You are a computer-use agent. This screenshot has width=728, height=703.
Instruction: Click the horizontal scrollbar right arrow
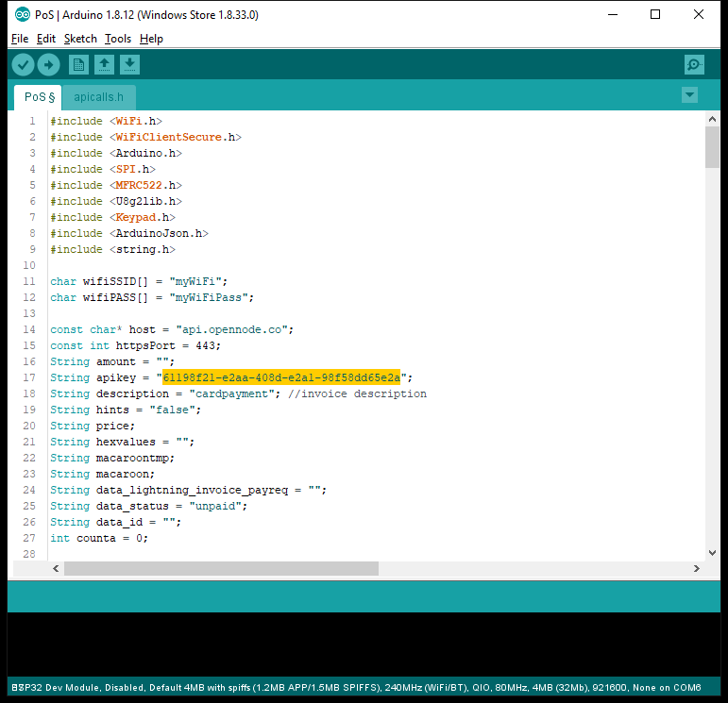pyautogui.click(x=696, y=568)
